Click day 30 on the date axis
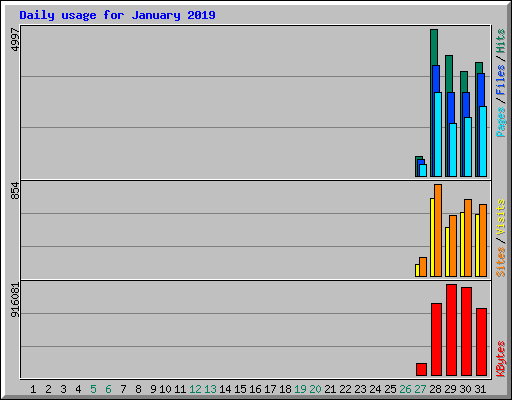This screenshot has width=512, height=400. pyautogui.click(x=465, y=389)
